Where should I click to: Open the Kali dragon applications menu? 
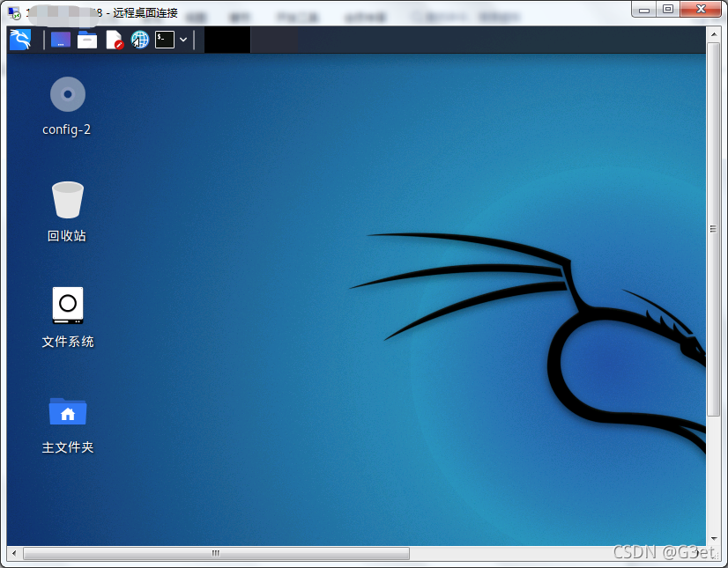coord(20,40)
